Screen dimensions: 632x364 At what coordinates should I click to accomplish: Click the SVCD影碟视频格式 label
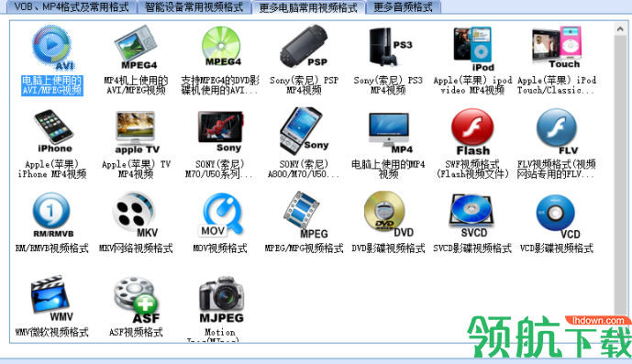point(472,248)
